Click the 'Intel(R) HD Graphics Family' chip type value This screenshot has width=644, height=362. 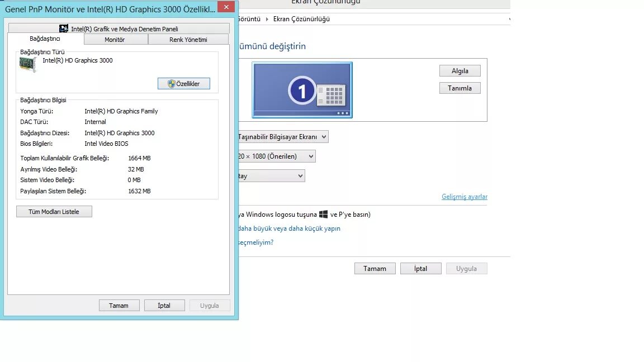(x=121, y=111)
